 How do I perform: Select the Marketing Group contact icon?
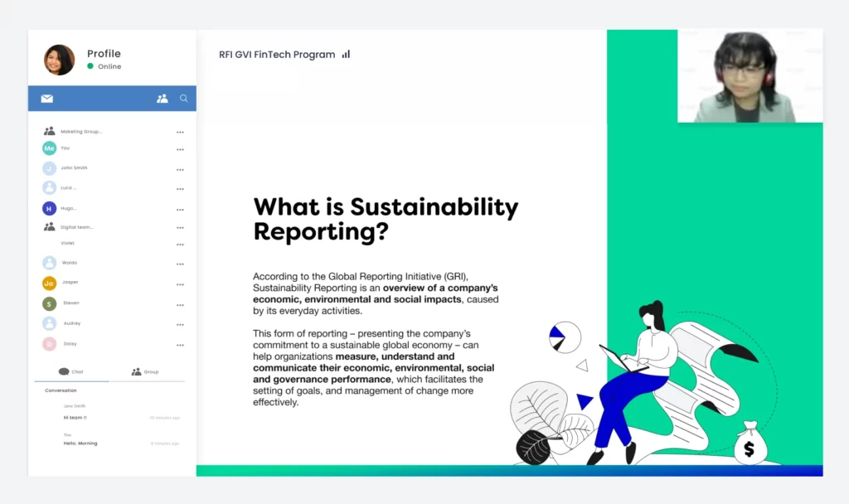(49, 131)
